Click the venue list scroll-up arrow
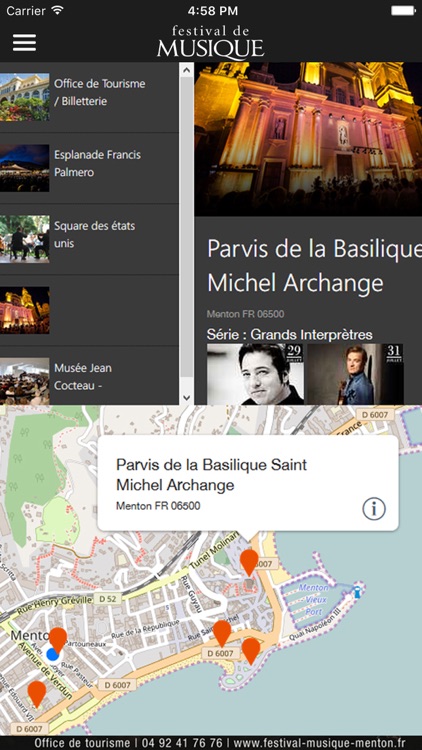Screen dimensions: 422x750 187,70
